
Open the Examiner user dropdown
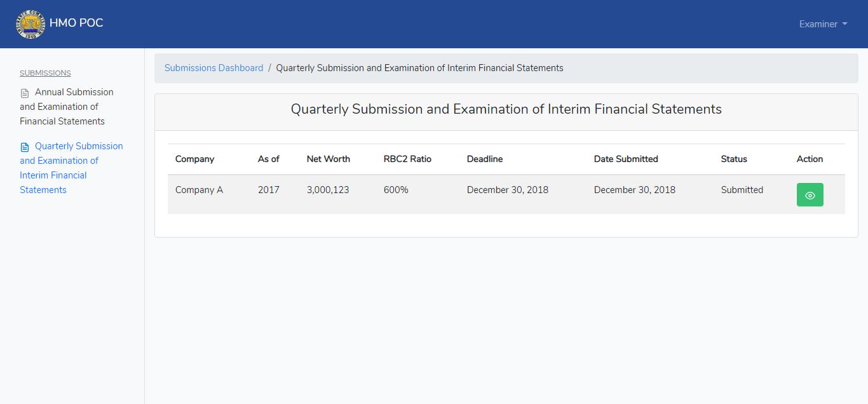click(x=824, y=24)
